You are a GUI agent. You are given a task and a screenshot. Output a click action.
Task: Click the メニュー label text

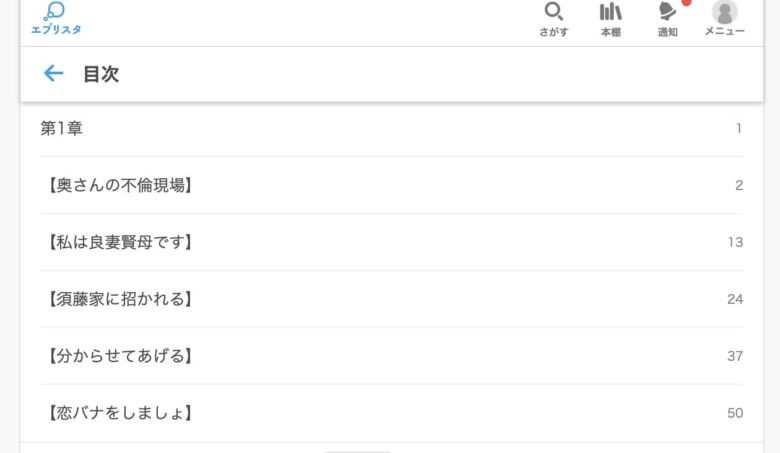[724, 31]
